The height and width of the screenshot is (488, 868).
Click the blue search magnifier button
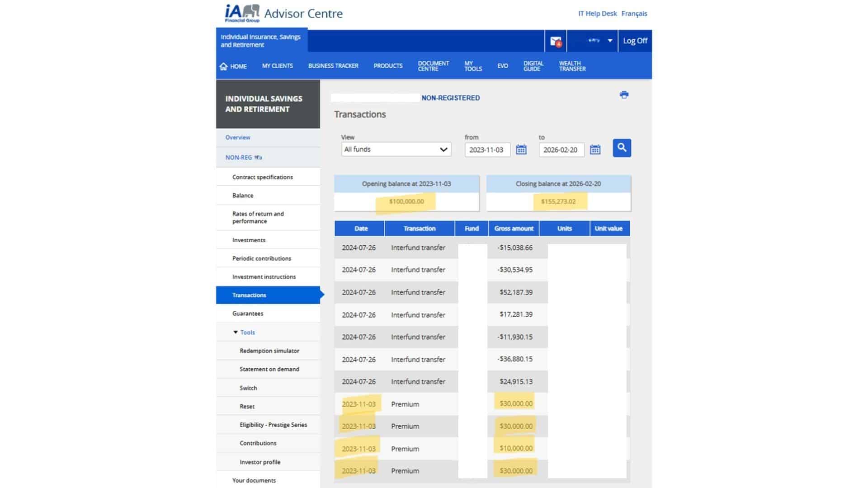click(x=622, y=148)
